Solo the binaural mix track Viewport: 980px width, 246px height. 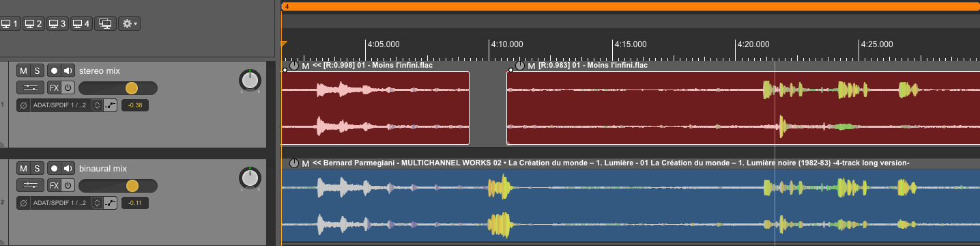[x=38, y=168]
